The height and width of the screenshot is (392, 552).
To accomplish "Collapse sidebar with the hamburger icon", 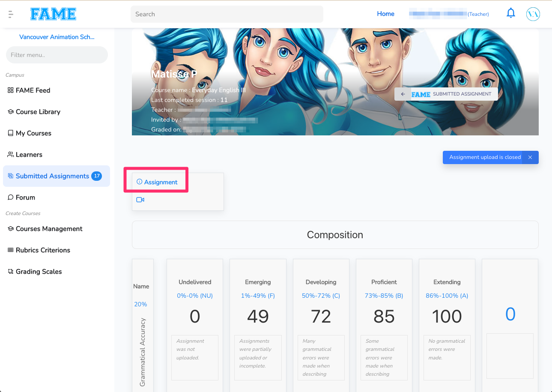I will coord(11,14).
